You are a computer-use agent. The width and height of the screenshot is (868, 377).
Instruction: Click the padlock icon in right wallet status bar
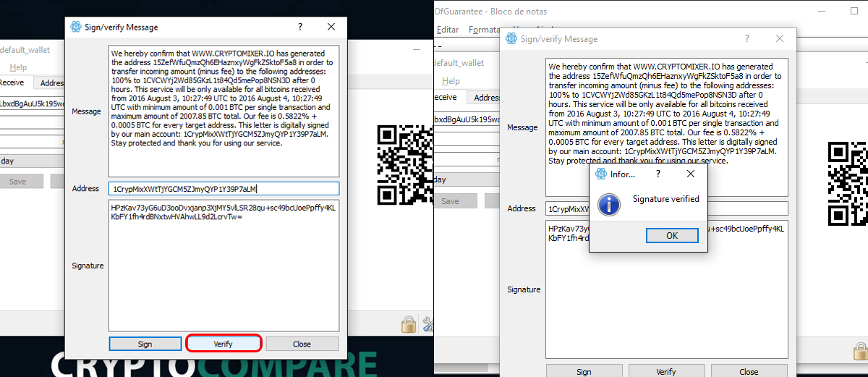pyautogui.click(x=859, y=352)
